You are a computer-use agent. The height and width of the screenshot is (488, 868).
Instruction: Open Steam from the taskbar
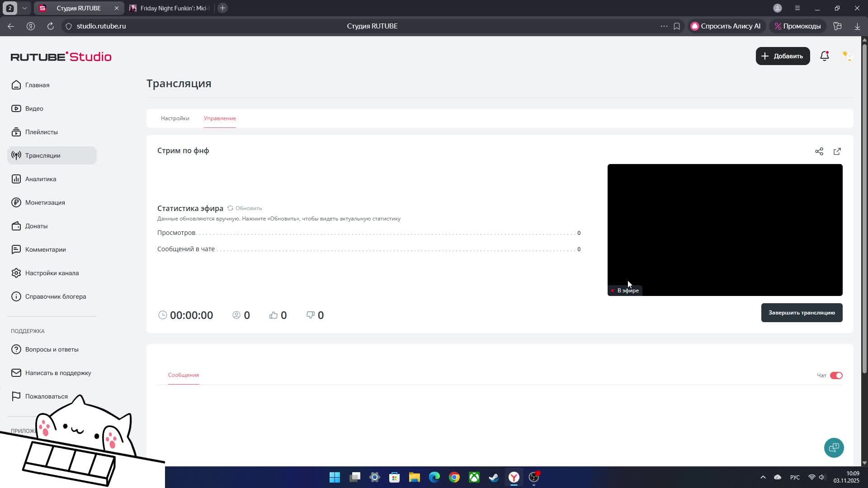[x=494, y=477]
